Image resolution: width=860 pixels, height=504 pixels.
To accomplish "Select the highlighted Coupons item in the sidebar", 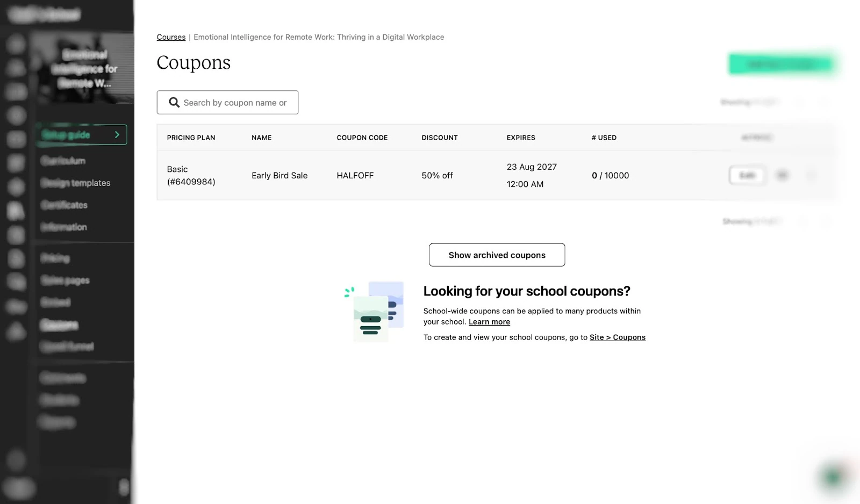I will pos(59,325).
